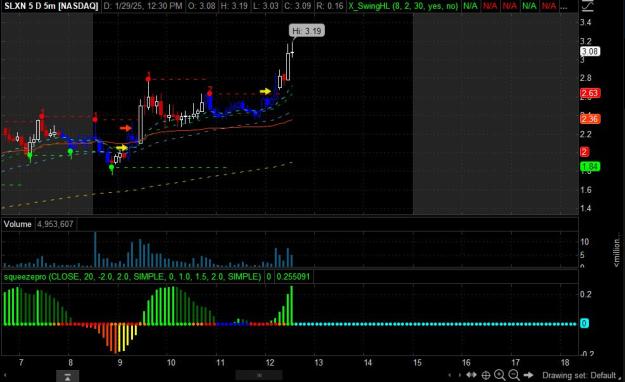Click the orange arrow marker on chart
This screenshot has height=382, width=625.
point(126,128)
